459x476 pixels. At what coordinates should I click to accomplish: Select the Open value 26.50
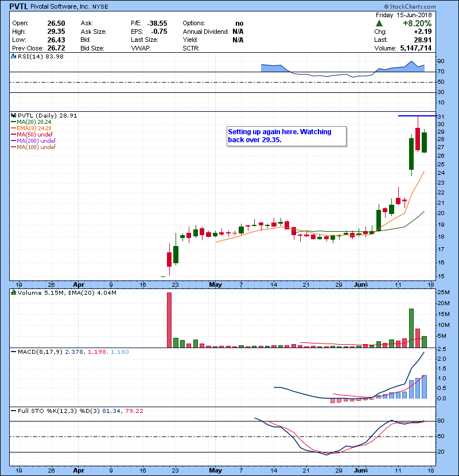coord(56,24)
